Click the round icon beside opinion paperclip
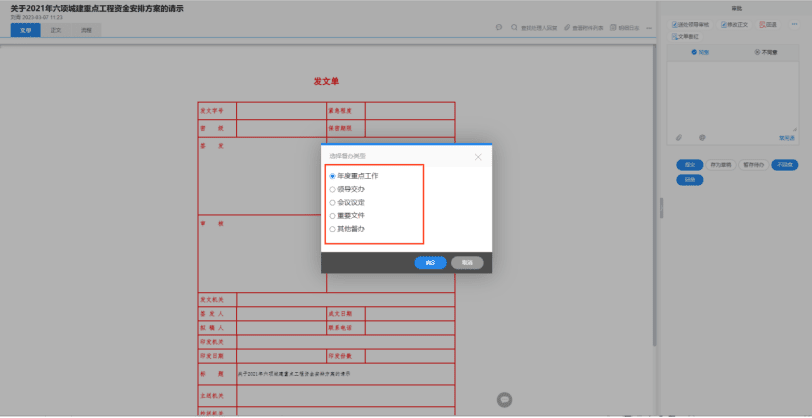 (x=702, y=138)
